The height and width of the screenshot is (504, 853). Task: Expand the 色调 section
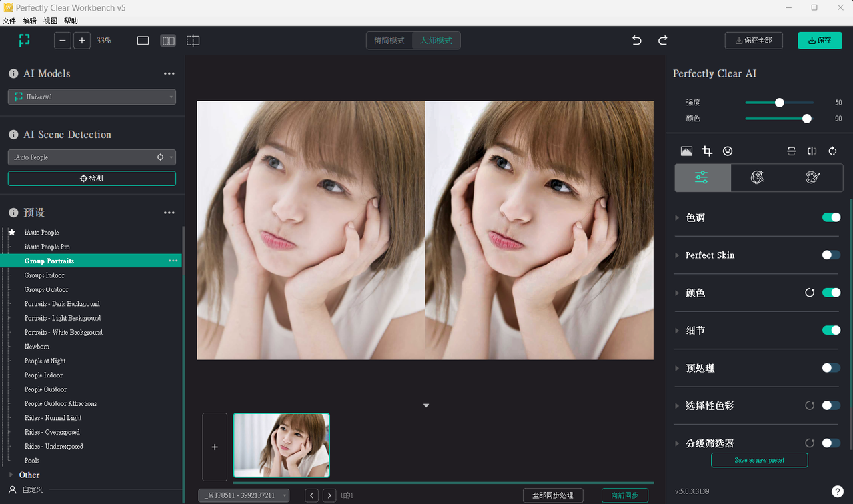click(x=677, y=217)
